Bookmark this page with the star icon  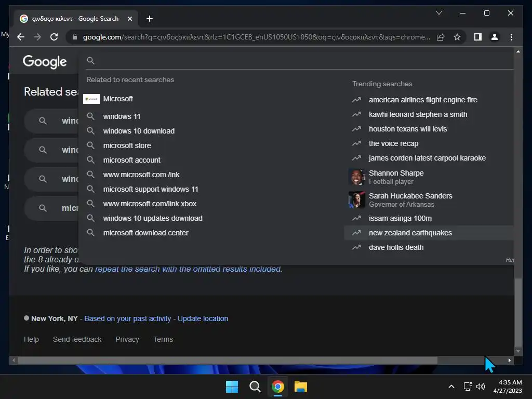457,37
